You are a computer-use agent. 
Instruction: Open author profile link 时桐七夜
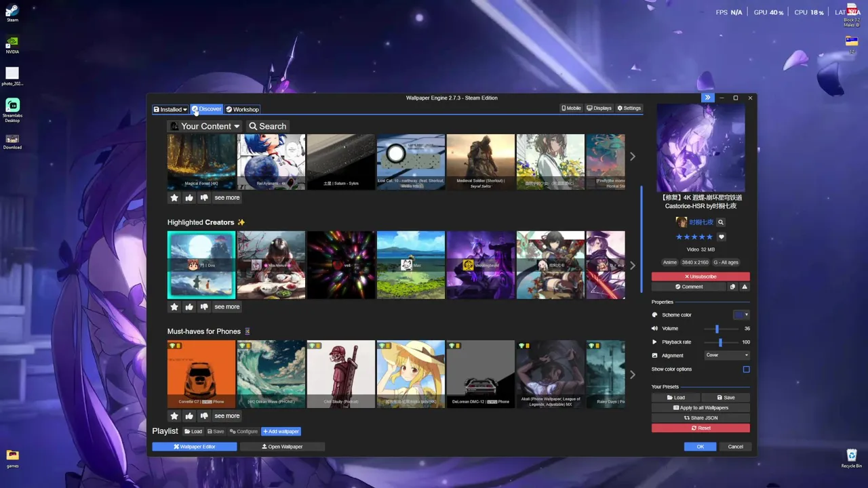[x=701, y=222]
